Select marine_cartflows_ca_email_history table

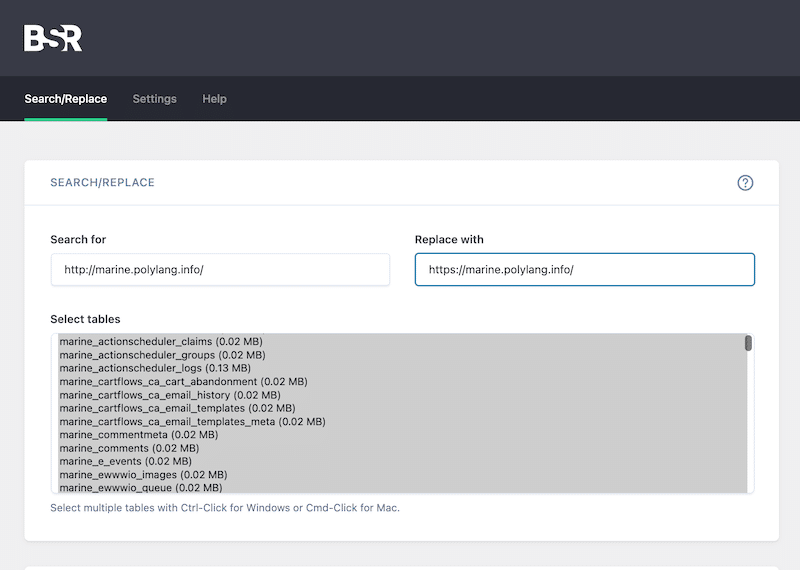[403, 395]
